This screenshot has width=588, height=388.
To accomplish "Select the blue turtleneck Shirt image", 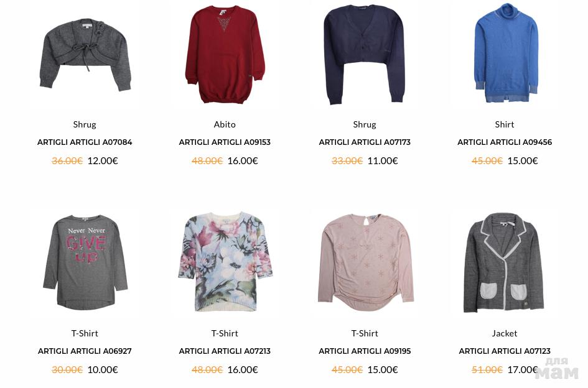I will (506, 53).
